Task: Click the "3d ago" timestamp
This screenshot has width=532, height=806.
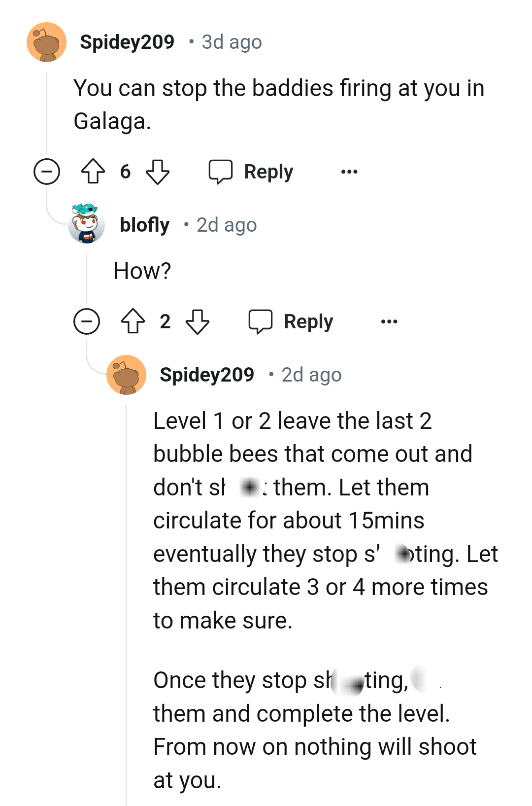Action: pyautogui.click(x=232, y=42)
